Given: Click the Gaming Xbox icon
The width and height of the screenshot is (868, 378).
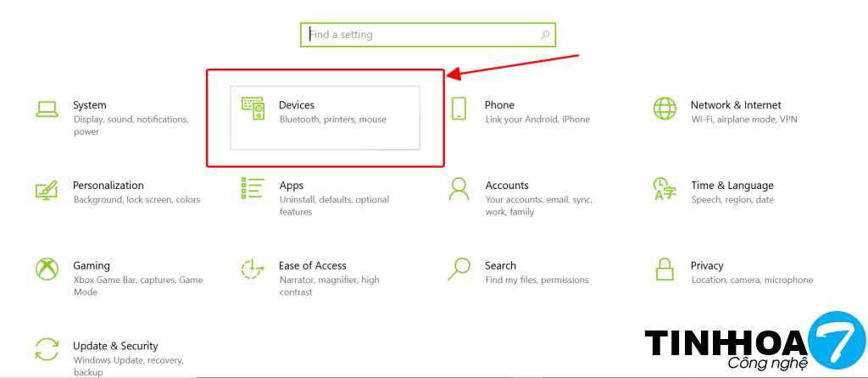Looking at the screenshot, I should [47, 269].
